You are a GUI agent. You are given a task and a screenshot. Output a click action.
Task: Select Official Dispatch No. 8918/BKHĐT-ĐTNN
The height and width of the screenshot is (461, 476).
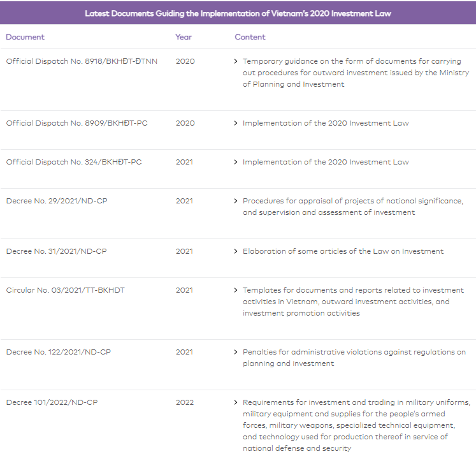point(82,61)
